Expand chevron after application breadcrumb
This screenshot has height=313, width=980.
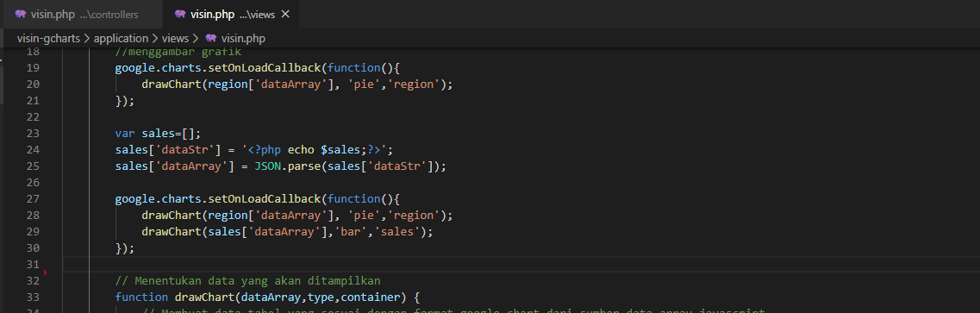(x=154, y=38)
